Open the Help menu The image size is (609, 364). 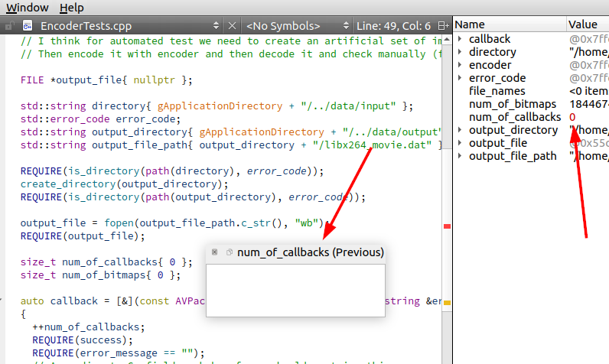pos(71,7)
